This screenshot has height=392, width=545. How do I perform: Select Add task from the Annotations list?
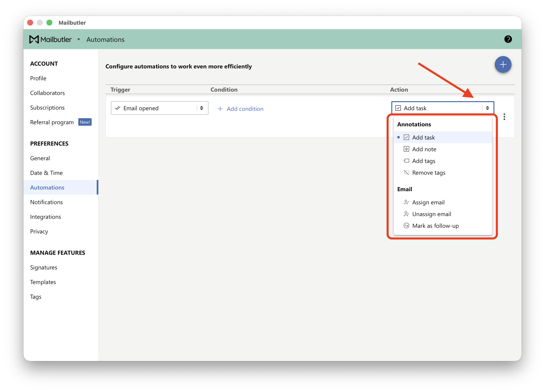coord(442,137)
